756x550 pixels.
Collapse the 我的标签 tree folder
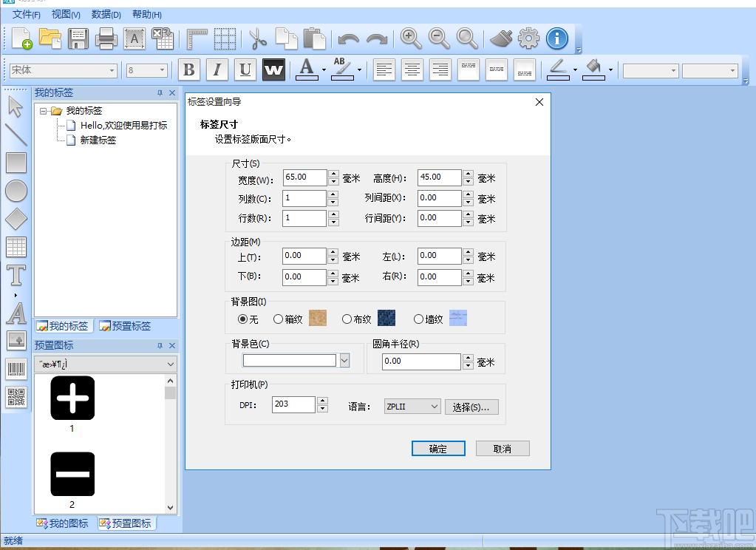coord(44,111)
